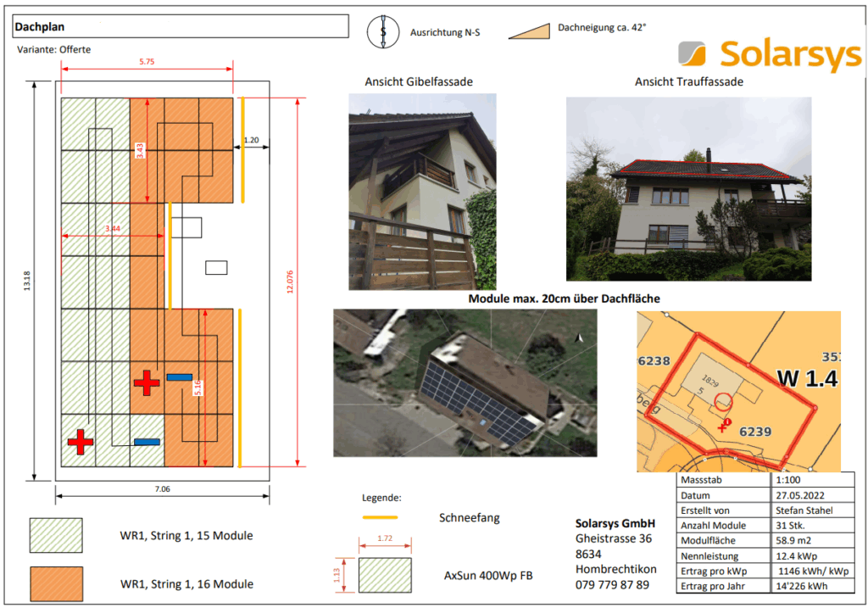Click the 3.43 vertical dimension label

pyautogui.click(x=140, y=151)
